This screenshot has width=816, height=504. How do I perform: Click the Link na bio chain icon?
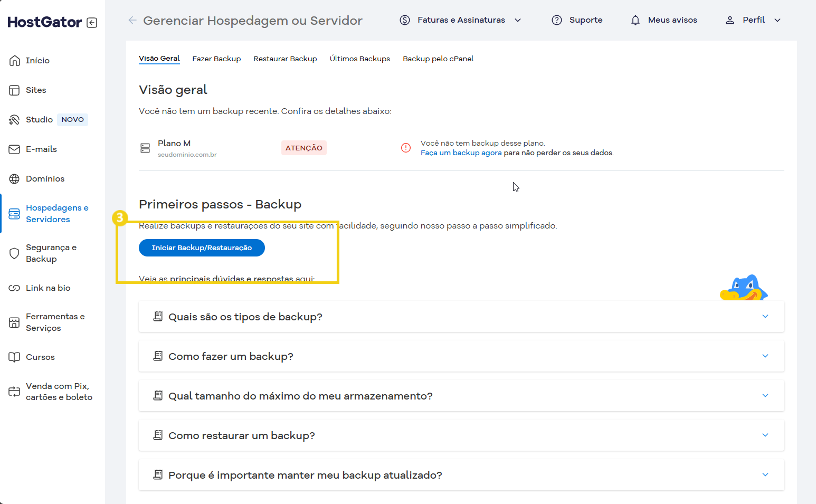(15, 288)
